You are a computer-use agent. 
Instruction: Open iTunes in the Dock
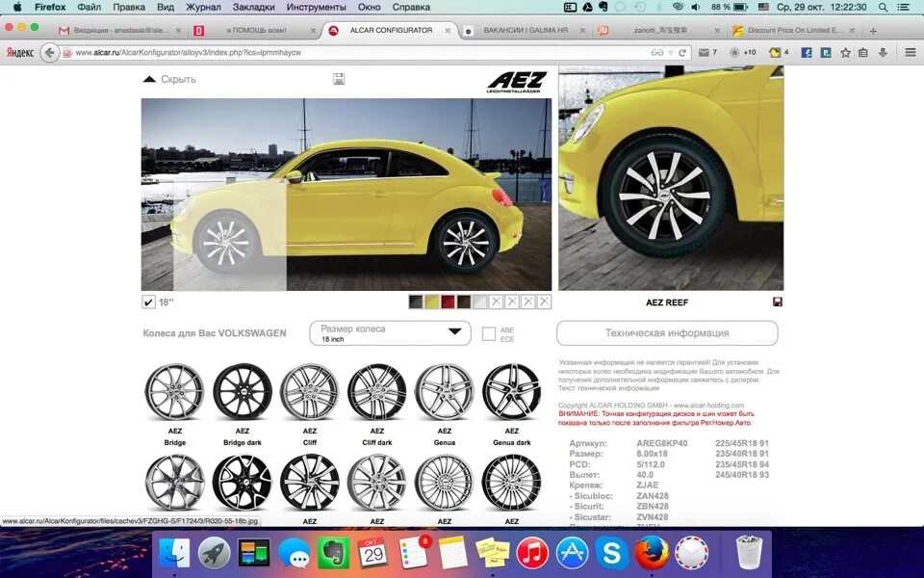point(532,554)
